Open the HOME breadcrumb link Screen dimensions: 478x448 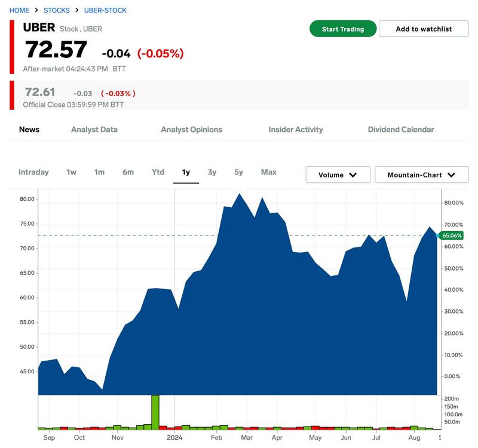click(x=20, y=10)
